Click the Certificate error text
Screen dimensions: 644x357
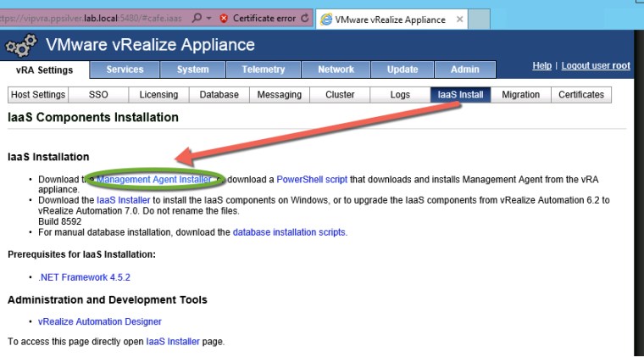pyautogui.click(x=264, y=19)
